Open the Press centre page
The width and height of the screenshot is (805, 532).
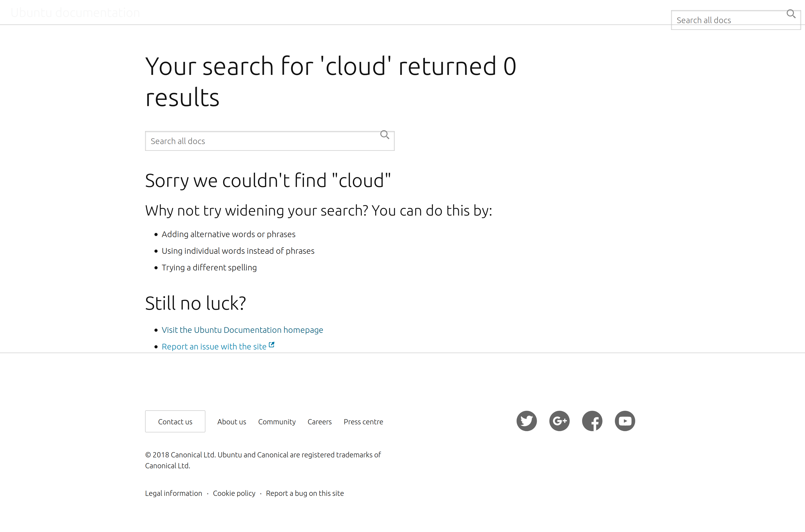363,422
